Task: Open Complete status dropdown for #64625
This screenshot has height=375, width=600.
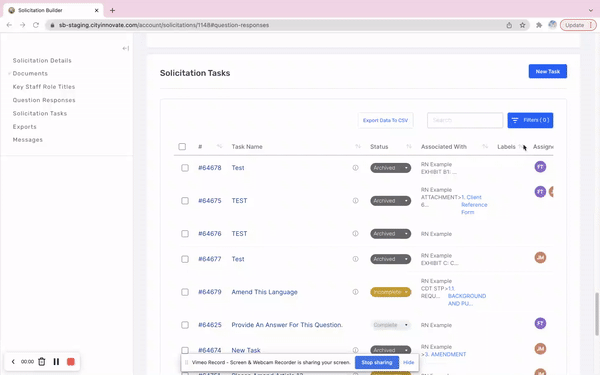Action: click(x=390, y=325)
